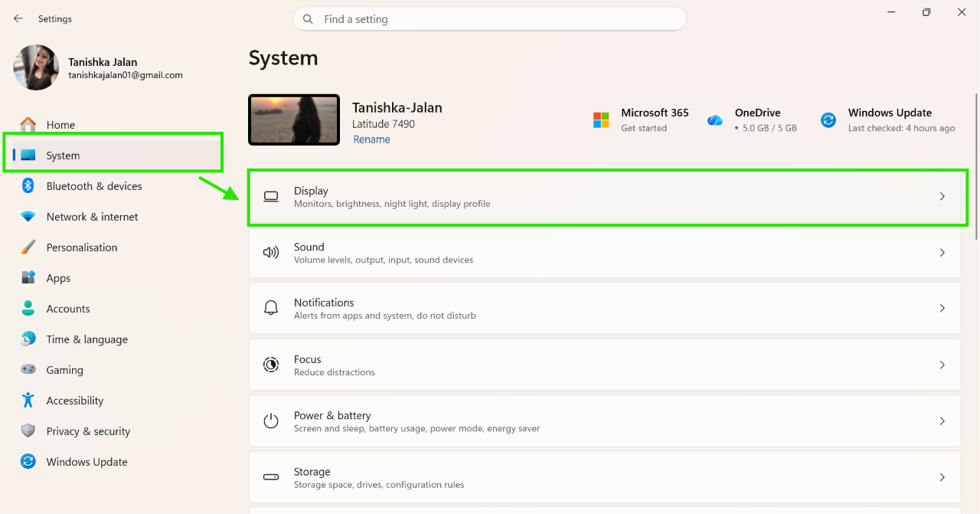Image resolution: width=980 pixels, height=514 pixels.
Task: Click the Network wifi icon
Action: click(28, 217)
